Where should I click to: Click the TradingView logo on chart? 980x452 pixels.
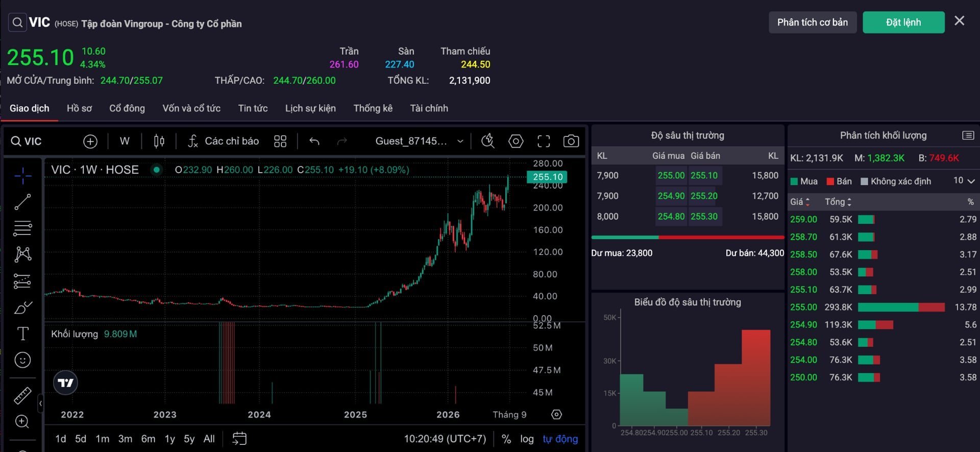pos(66,383)
